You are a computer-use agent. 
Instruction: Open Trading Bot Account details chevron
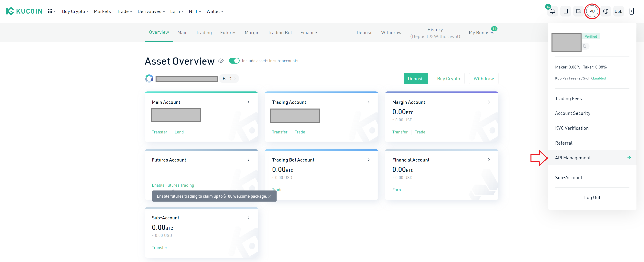point(368,160)
